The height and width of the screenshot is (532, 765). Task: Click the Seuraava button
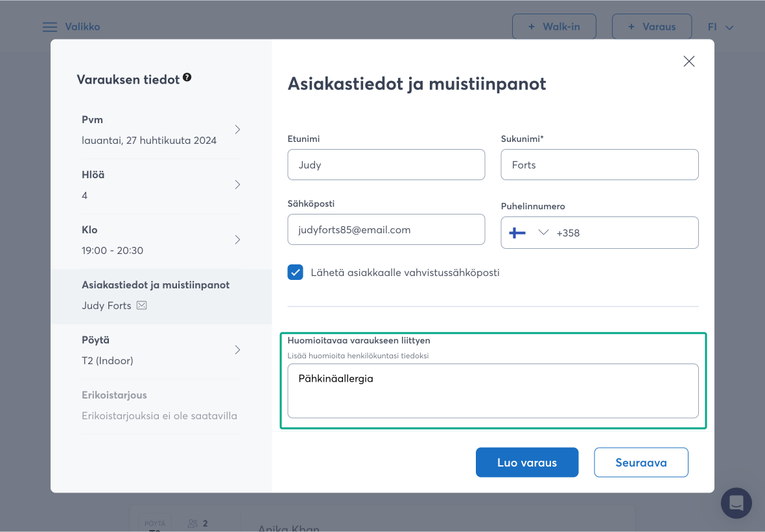(x=641, y=463)
